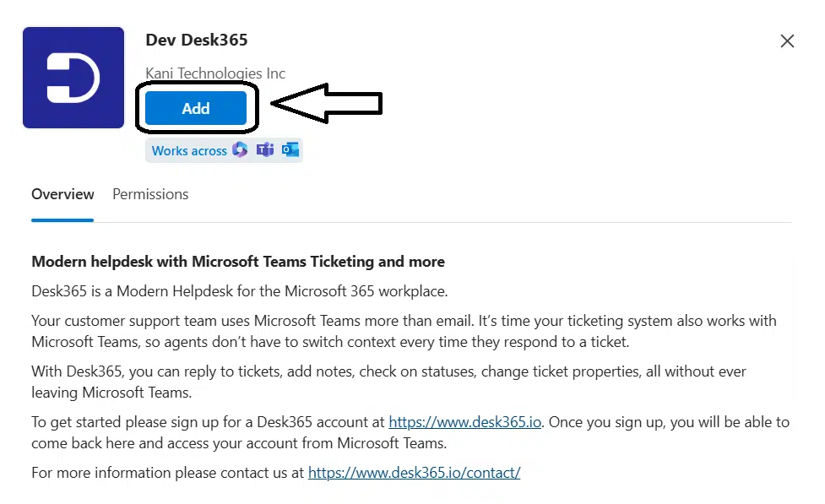
Task: Click the 'Dev Desk365' app title
Action: 197,41
